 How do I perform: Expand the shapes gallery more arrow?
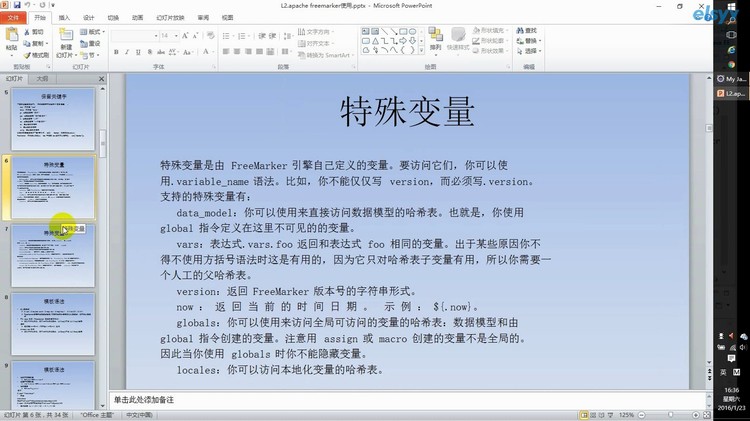point(421,50)
